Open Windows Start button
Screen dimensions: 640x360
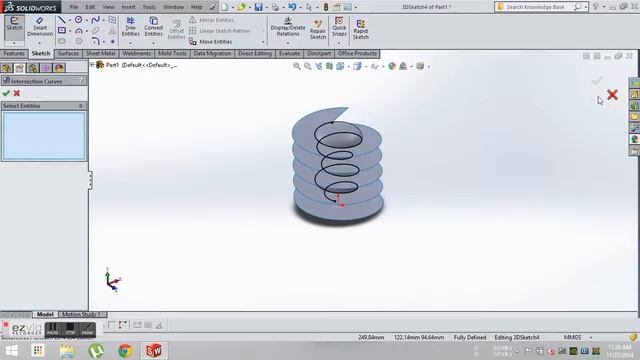[x=11, y=351]
